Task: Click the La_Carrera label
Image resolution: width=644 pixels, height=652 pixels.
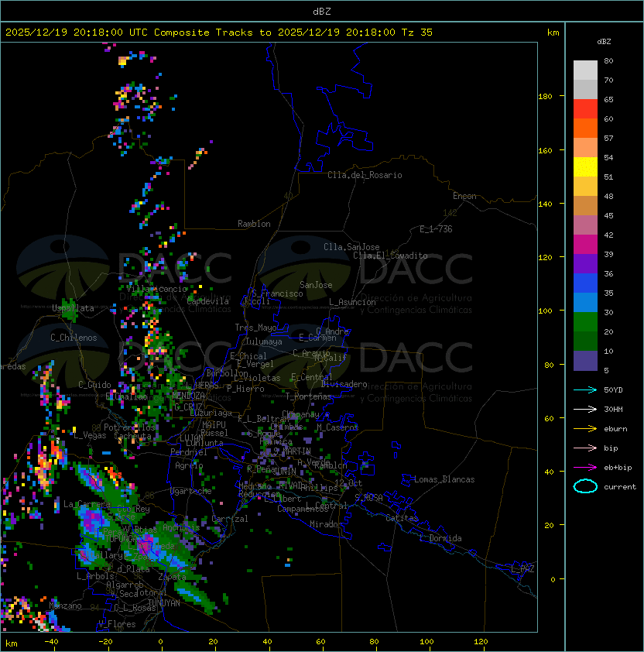Action: pyautogui.click(x=87, y=504)
